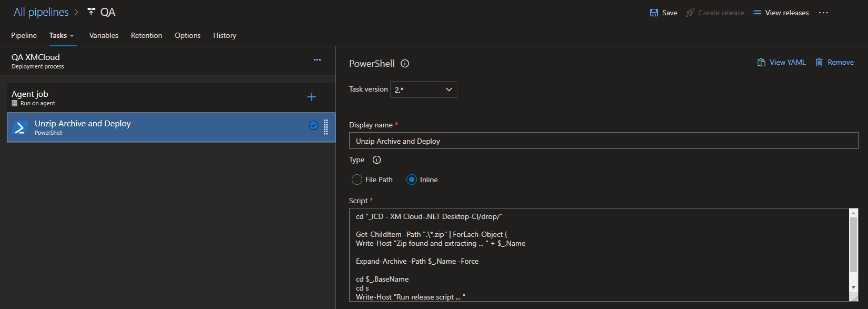The height and width of the screenshot is (309, 868).
Task: Click the Remove link text
Action: tap(841, 62)
